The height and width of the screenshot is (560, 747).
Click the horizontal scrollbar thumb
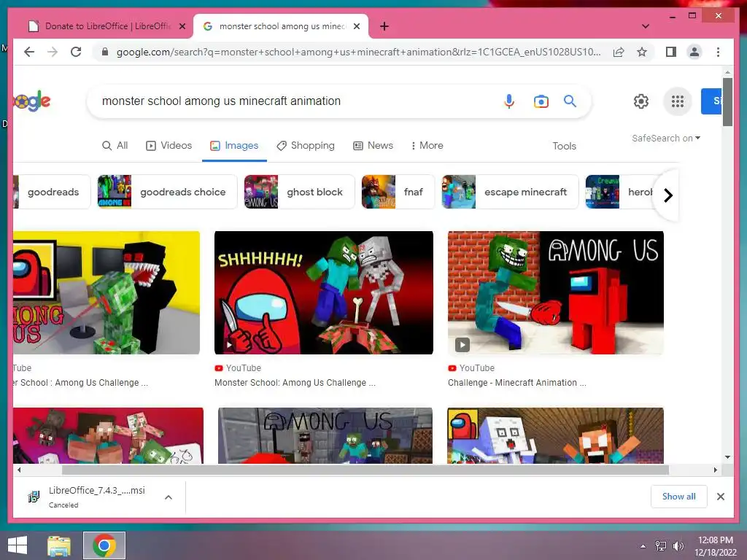(365, 470)
